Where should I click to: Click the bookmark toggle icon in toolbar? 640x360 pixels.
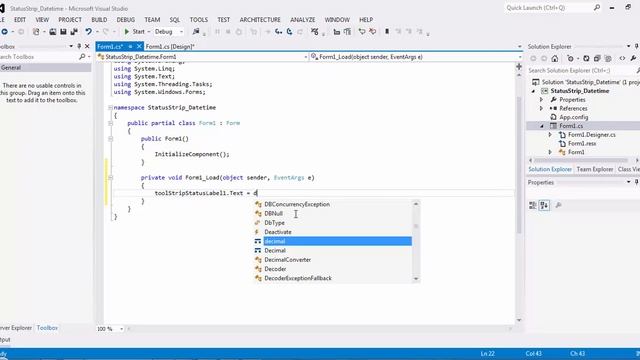point(387,31)
